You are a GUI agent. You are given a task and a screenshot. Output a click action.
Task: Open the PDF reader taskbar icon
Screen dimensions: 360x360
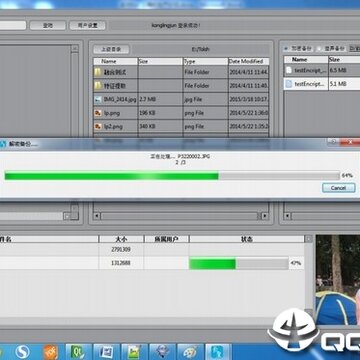(x=51, y=352)
